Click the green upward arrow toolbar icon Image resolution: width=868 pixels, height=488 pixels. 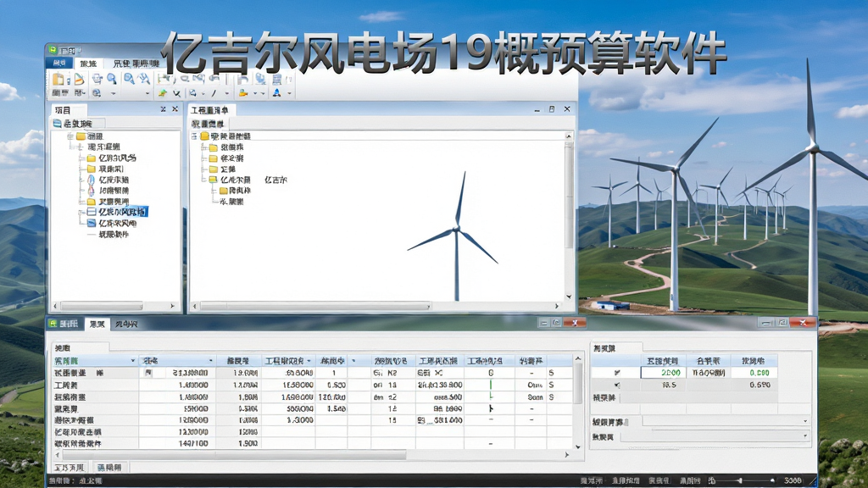click(163, 93)
